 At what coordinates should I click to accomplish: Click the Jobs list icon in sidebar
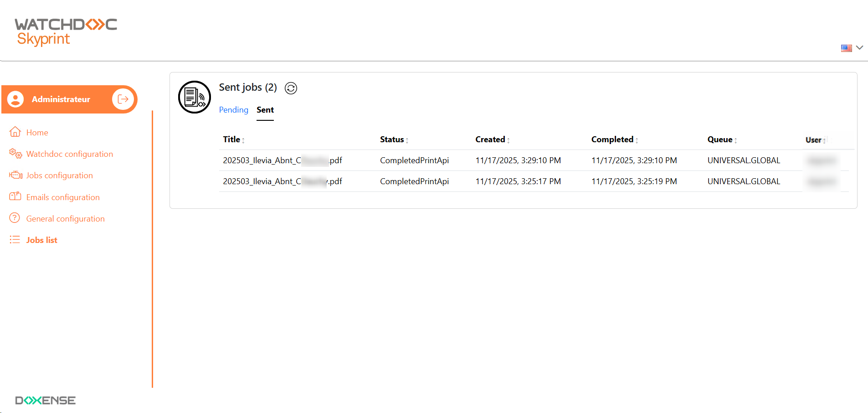click(15, 240)
